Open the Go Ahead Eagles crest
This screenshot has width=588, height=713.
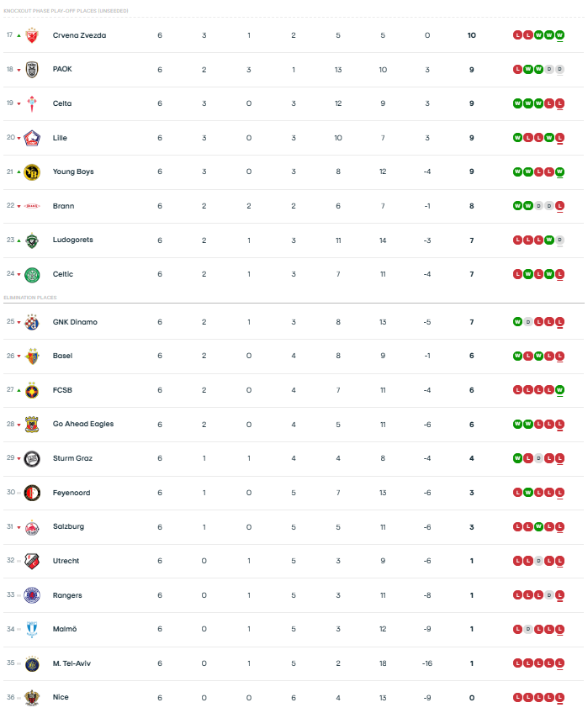(x=32, y=424)
